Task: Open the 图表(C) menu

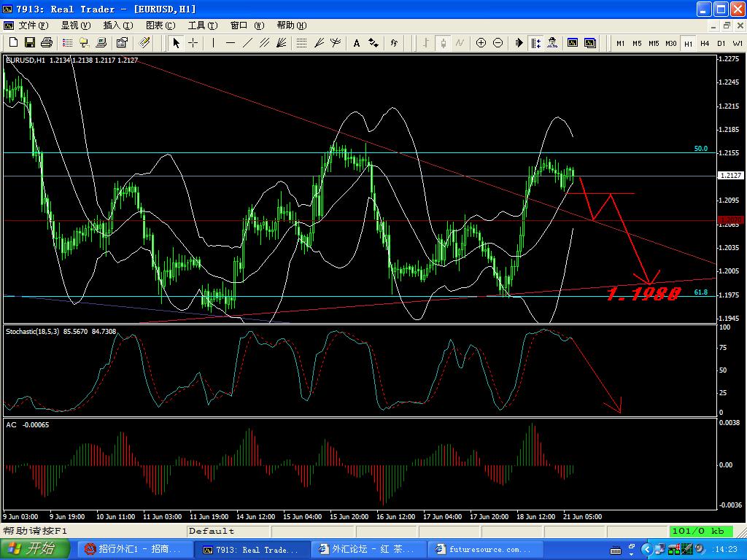Action: click(x=160, y=26)
